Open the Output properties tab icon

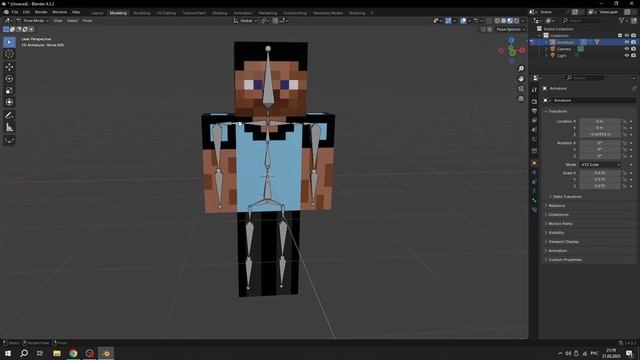point(534,111)
